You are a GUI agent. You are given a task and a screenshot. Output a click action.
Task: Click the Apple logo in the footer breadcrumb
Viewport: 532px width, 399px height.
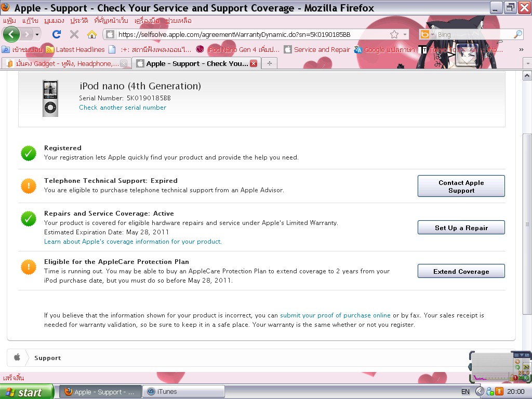point(17,357)
